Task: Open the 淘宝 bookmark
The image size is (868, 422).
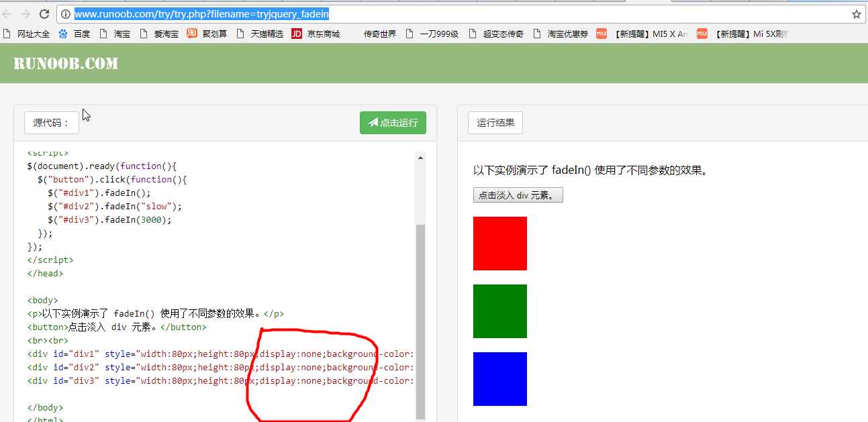Action: (115, 34)
